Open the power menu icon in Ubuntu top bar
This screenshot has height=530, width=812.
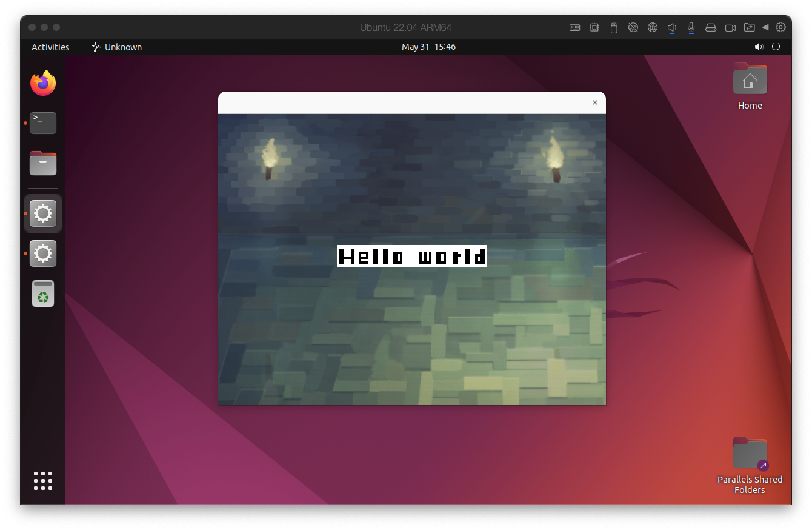(x=776, y=47)
